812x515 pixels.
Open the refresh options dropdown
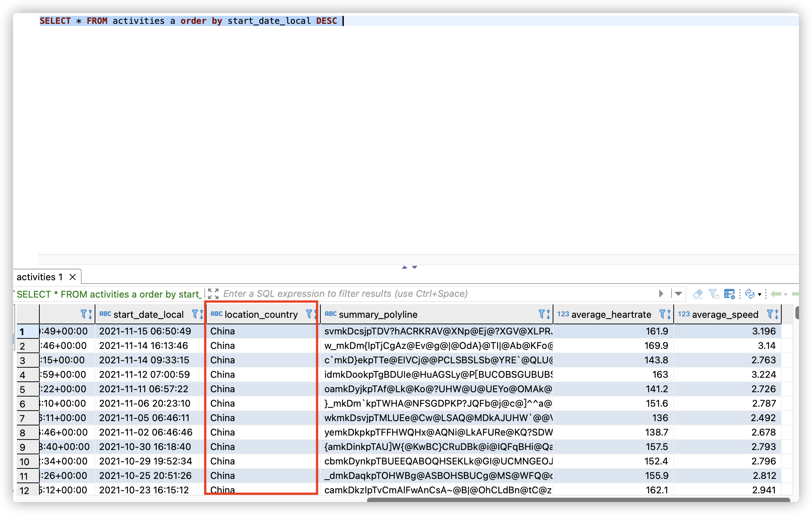[760, 294]
